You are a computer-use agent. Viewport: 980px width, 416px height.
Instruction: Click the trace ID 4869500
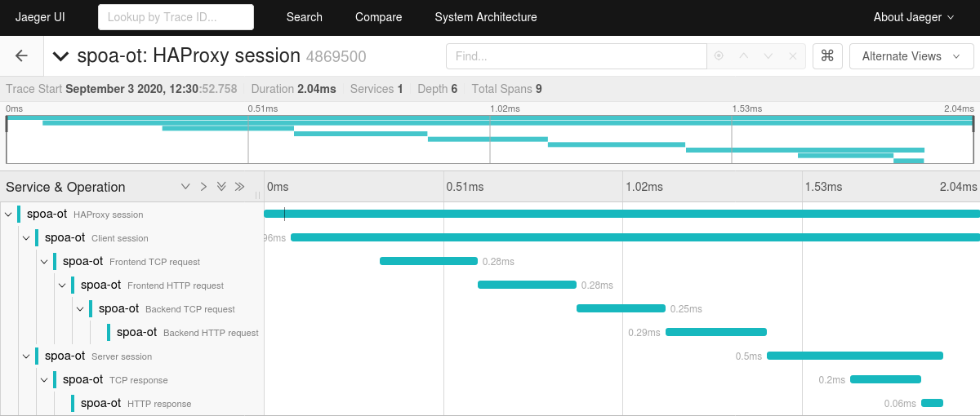point(336,57)
